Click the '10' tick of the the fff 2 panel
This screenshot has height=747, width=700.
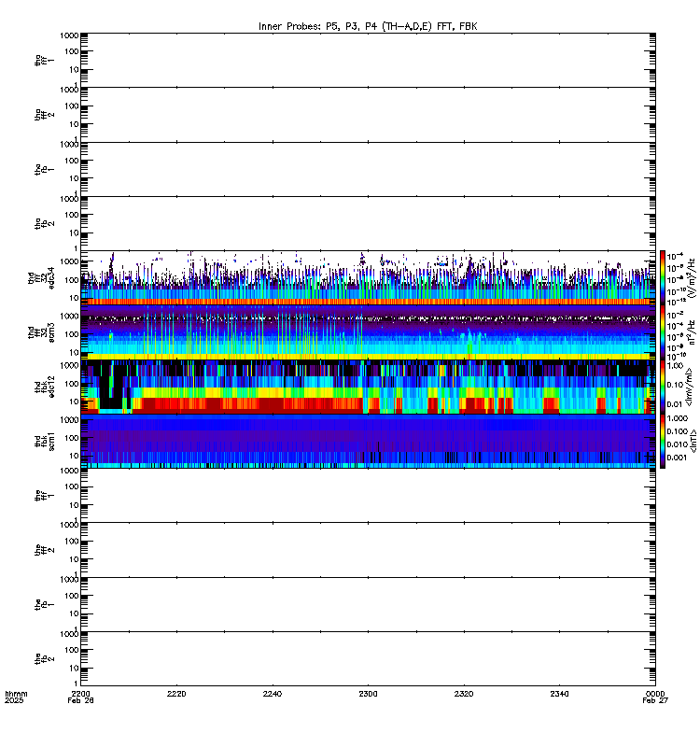pyautogui.click(x=74, y=559)
